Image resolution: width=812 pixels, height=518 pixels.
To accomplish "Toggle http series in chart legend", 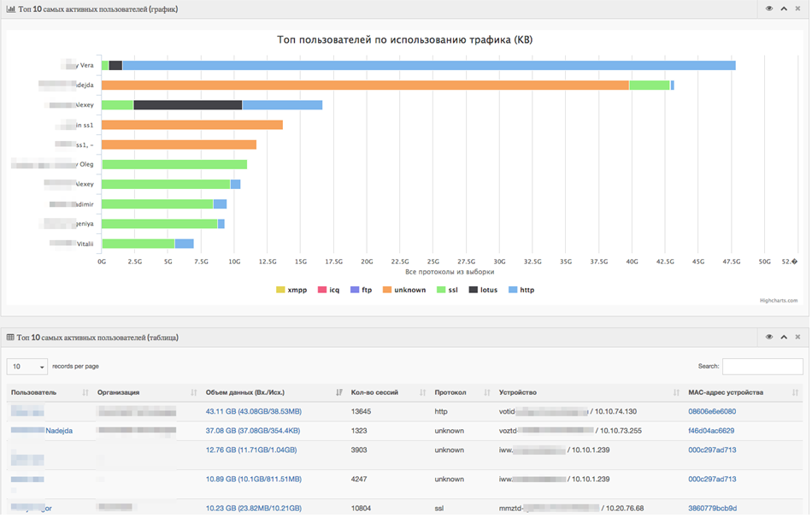I will pyautogui.click(x=521, y=290).
